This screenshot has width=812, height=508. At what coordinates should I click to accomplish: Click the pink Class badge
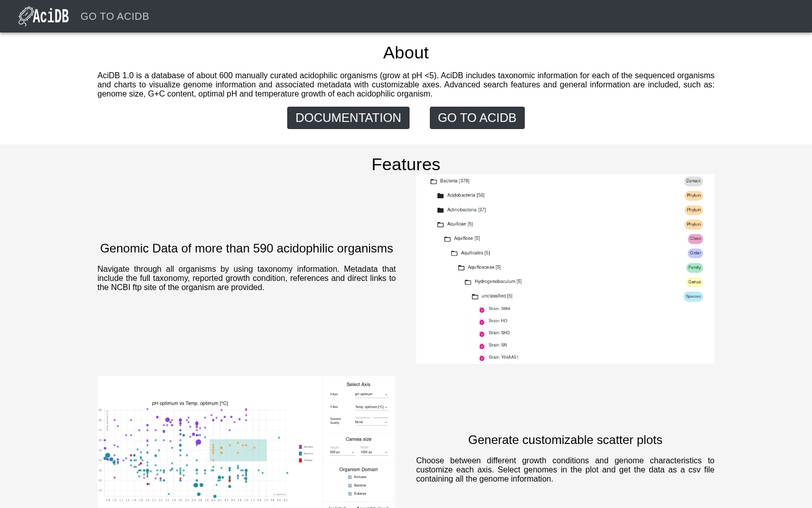(x=695, y=239)
